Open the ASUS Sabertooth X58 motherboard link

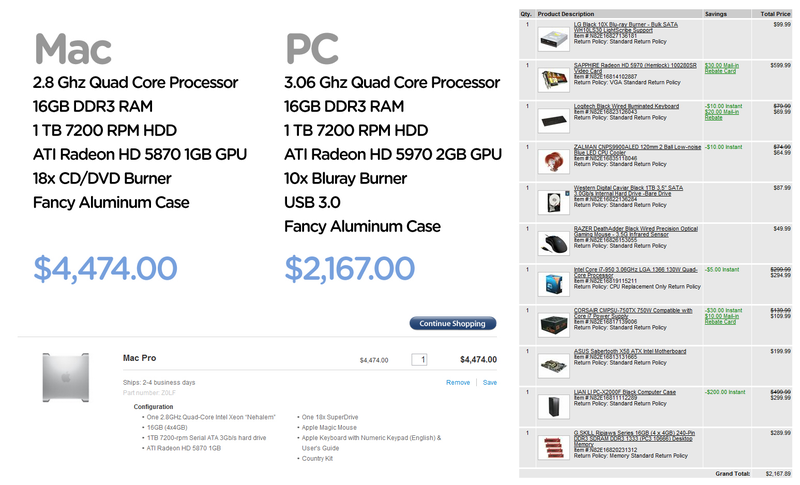(630, 351)
